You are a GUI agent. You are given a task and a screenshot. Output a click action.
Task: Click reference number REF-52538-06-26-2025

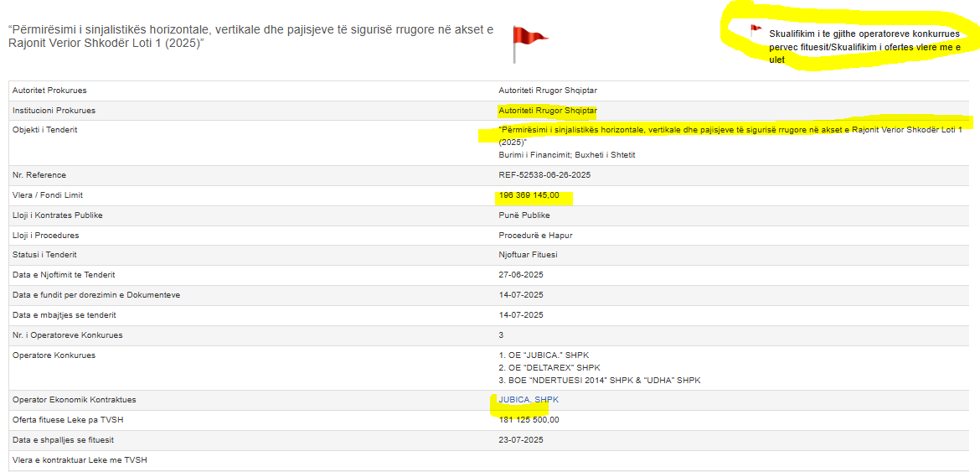545,175
